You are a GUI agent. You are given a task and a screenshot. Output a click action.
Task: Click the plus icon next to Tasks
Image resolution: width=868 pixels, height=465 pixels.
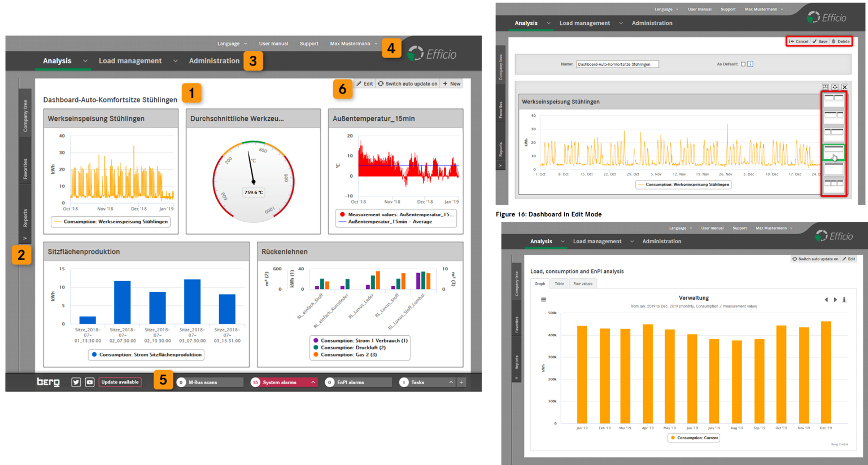click(461, 382)
